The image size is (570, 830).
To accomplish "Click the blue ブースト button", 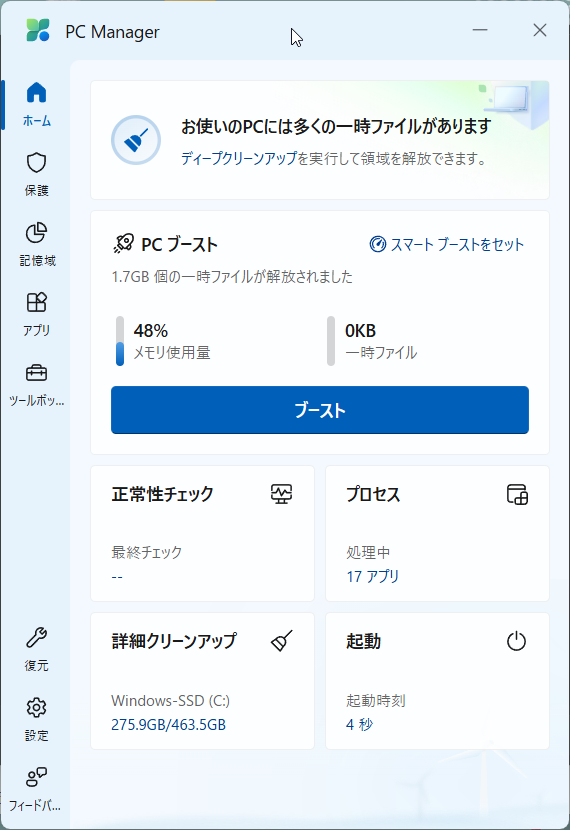I will [320, 410].
